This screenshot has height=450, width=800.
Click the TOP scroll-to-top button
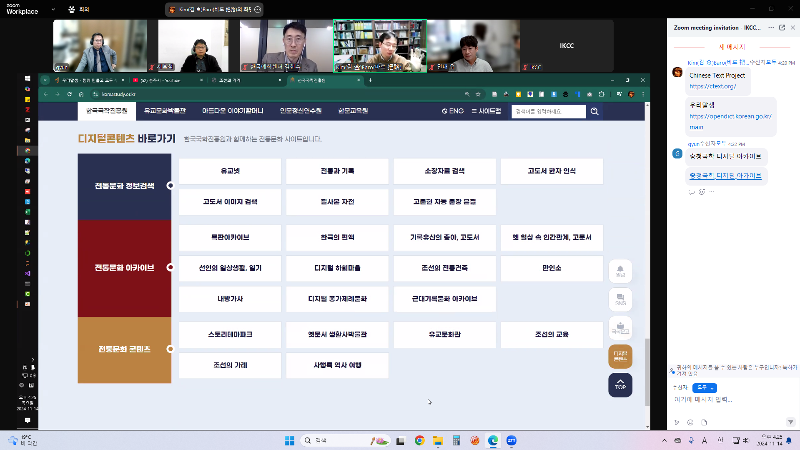620,385
